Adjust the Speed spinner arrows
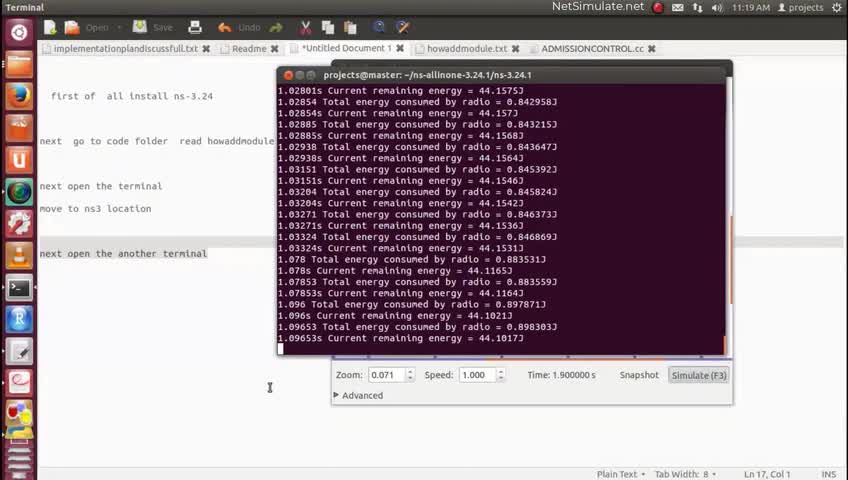Viewport: 848px width, 480px height. tap(501, 375)
